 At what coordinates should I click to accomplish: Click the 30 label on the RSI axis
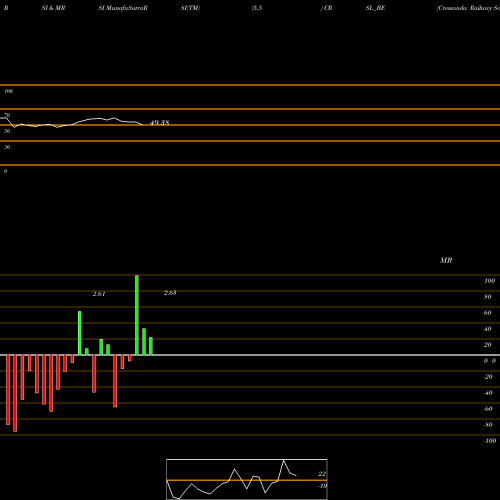pyautogui.click(x=7, y=147)
